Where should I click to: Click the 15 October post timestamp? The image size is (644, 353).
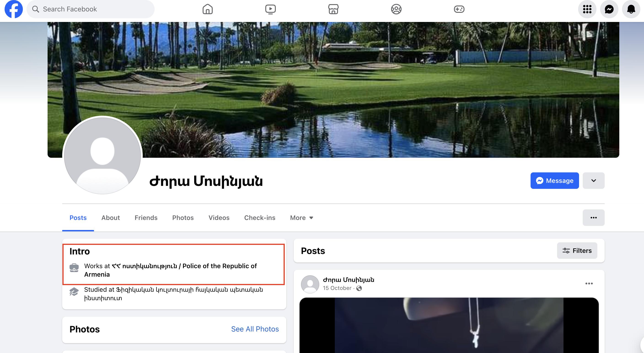[x=337, y=288]
